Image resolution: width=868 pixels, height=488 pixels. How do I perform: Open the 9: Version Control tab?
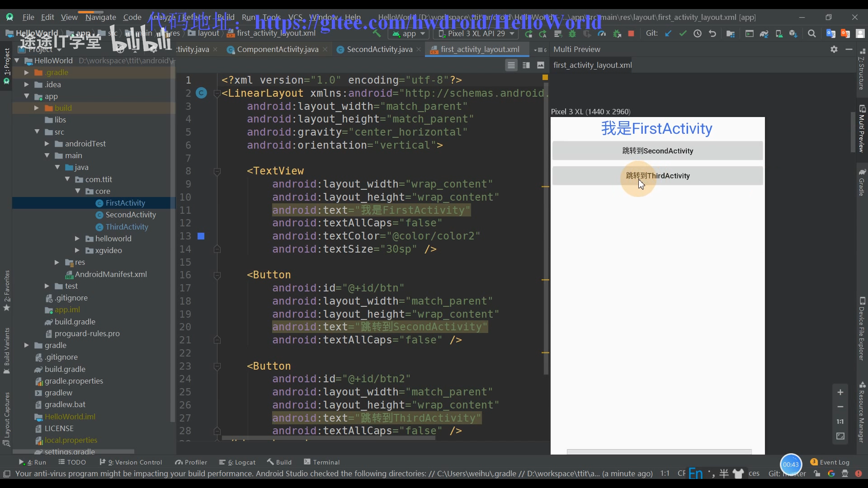(131, 462)
